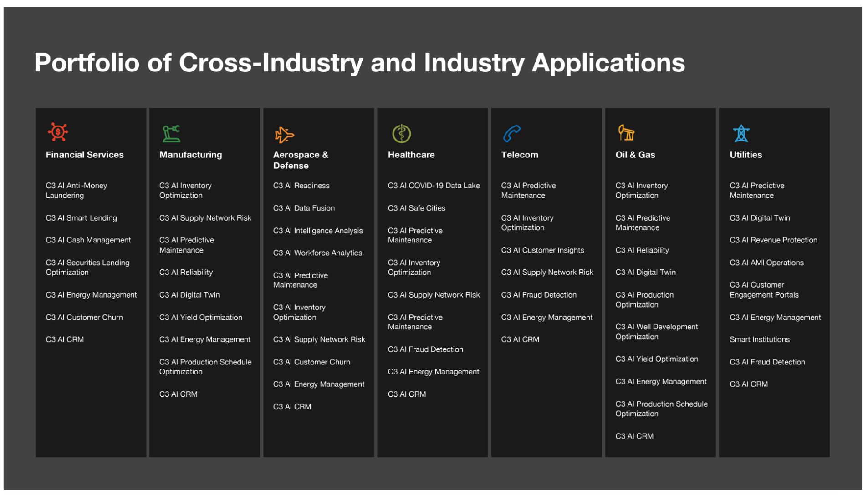Click the Utilities transmission tower icon

tap(741, 133)
